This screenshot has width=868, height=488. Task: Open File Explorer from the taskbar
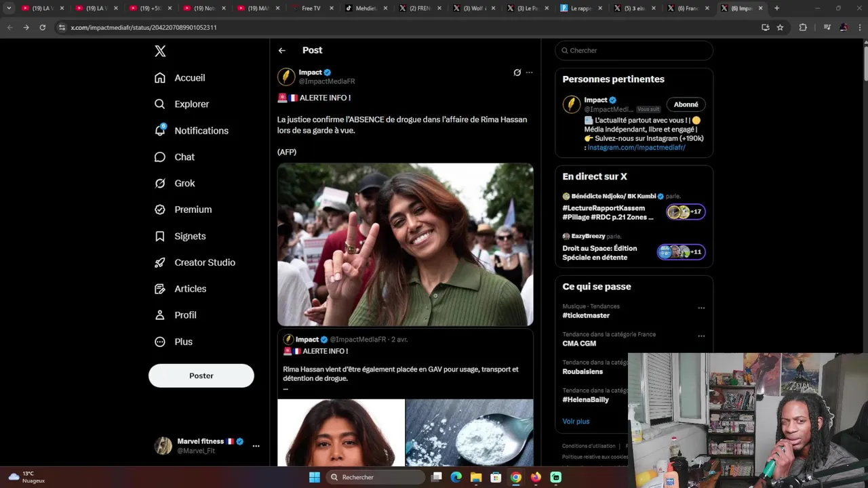pos(476,477)
